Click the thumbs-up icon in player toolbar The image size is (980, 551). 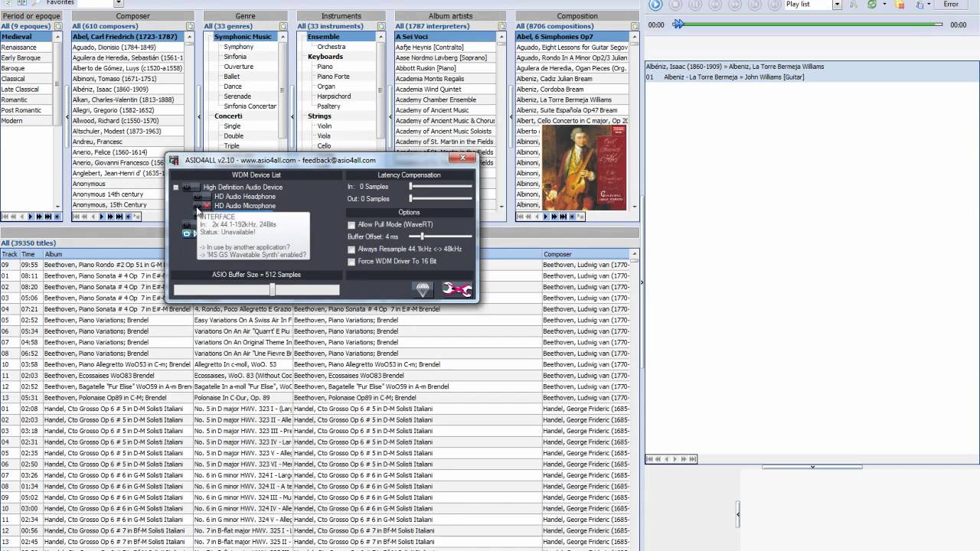click(920, 5)
